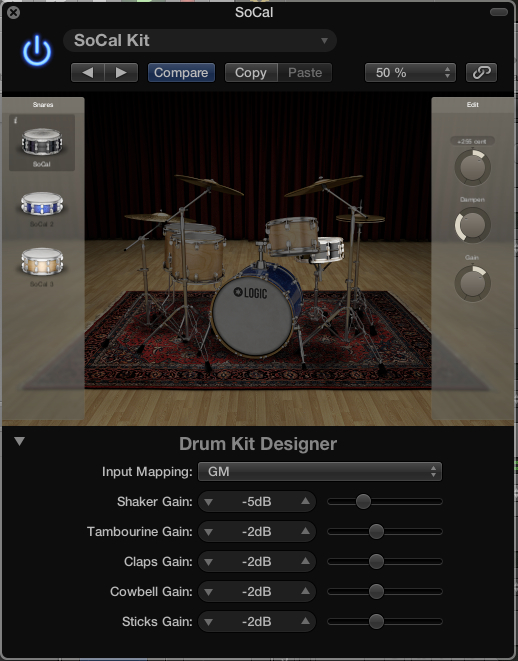The height and width of the screenshot is (661, 518).
Task: Select the SoCal 2 blue snare
Action: tap(42, 204)
